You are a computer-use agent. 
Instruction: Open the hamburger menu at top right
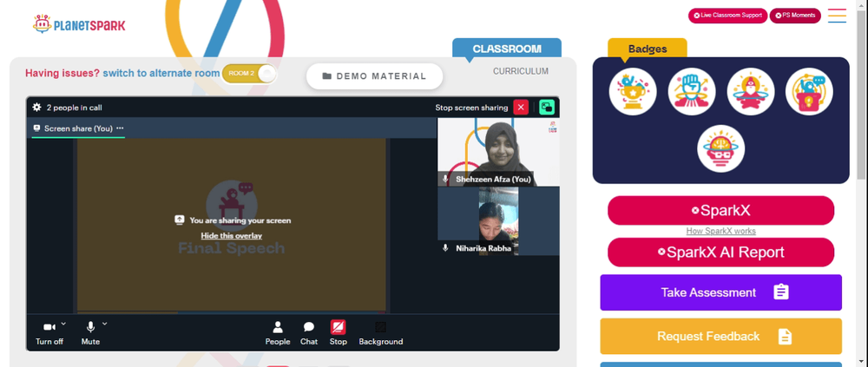[x=837, y=16]
